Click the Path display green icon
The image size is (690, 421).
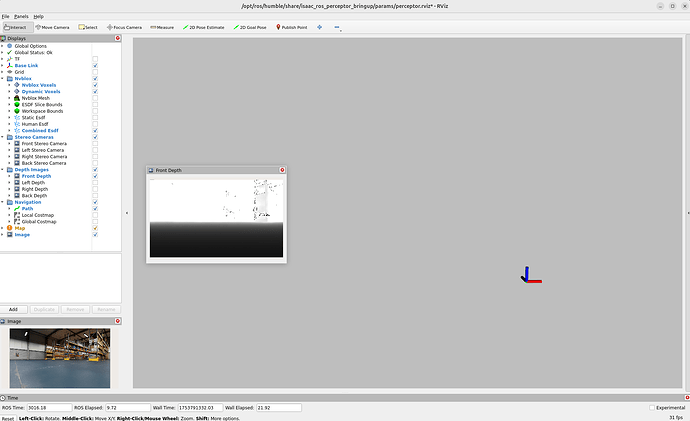click(x=17, y=209)
